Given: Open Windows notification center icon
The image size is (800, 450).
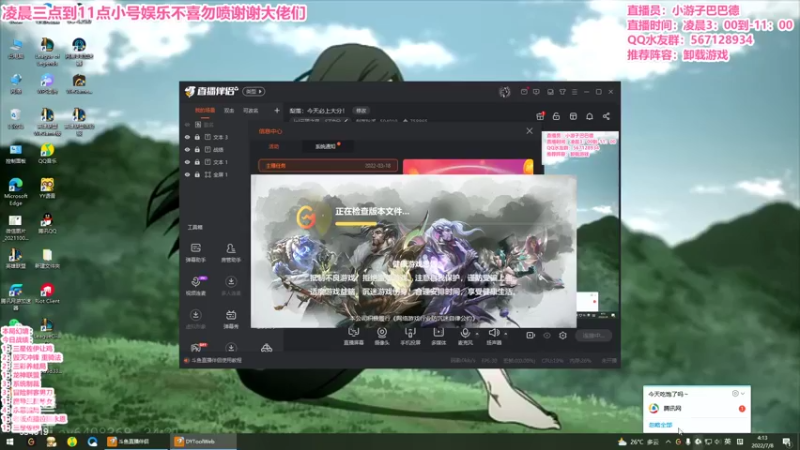Looking at the screenshot, I should tap(787, 442).
